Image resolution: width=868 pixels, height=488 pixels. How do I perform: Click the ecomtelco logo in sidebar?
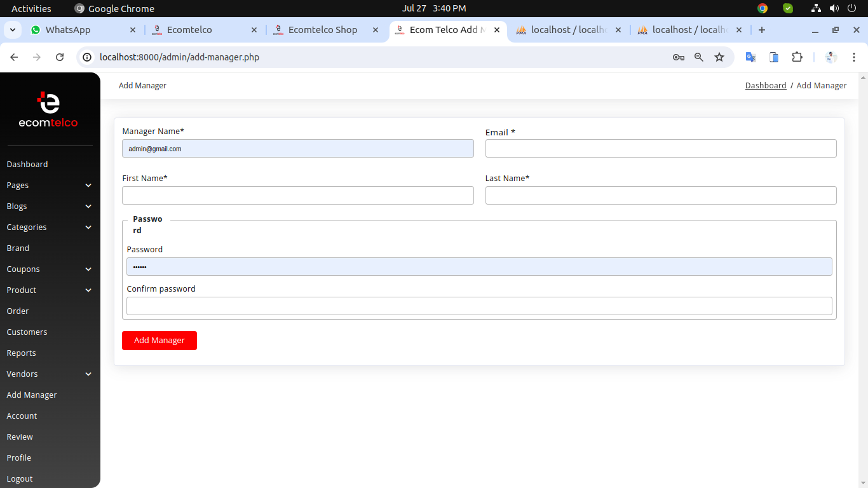[48, 110]
